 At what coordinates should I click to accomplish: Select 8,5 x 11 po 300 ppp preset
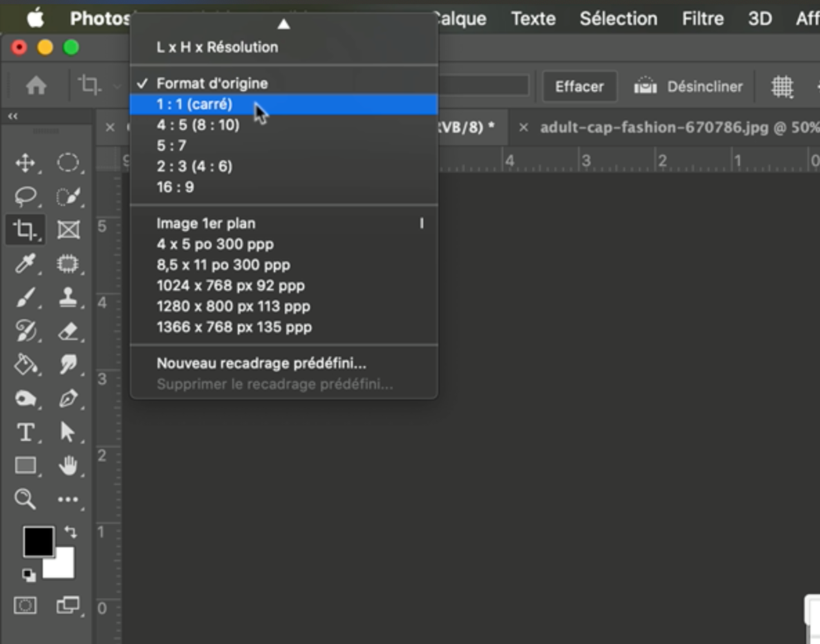click(x=283, y=265)
